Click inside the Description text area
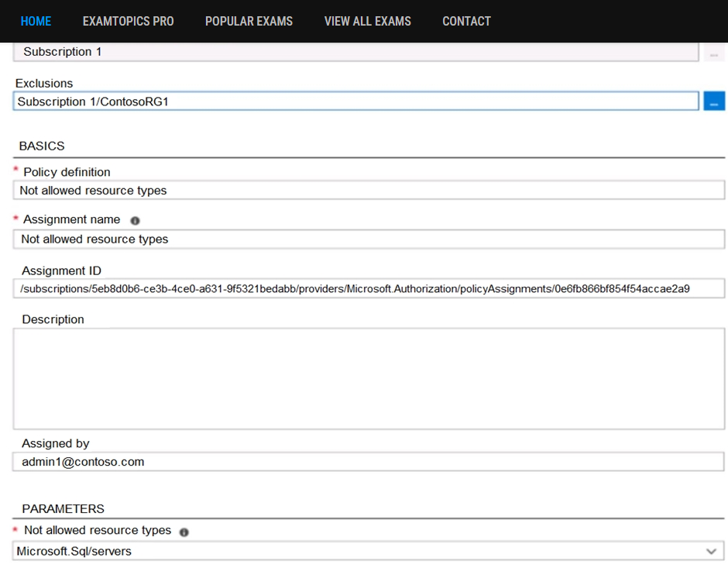 [369, 378]
